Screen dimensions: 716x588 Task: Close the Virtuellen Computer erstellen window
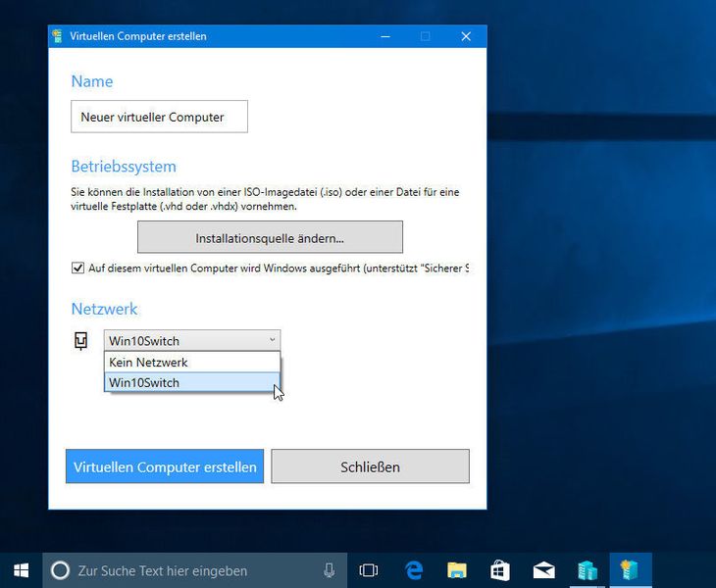pos(466,36)
